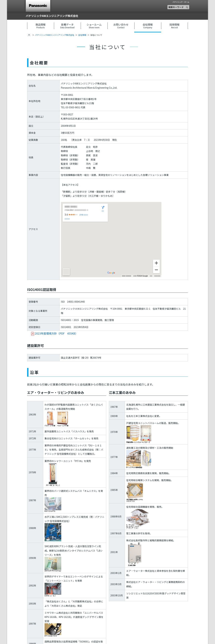The width and height of the screenshot is (215, 644).
Task: Click the Panasonic logo
Action: click(38, 6)
